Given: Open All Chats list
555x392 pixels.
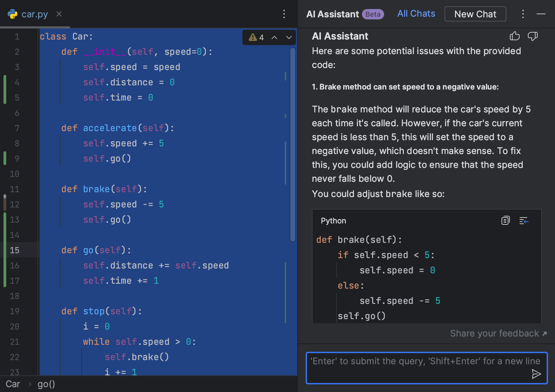Looking at the screenshot, I should point(416,14).
